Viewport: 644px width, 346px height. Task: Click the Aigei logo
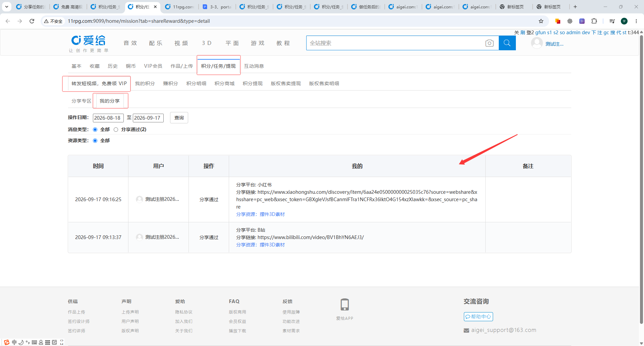(x=89, y=44)
